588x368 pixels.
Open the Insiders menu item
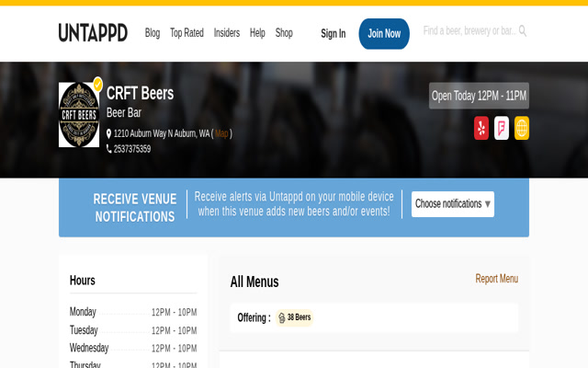coord(227,33)
